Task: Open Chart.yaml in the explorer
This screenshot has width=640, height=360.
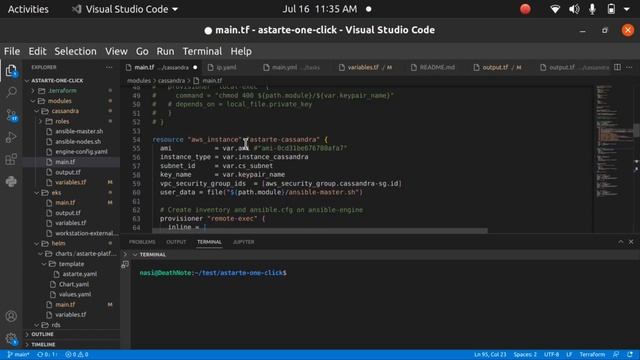Action: tap(74, 284)
